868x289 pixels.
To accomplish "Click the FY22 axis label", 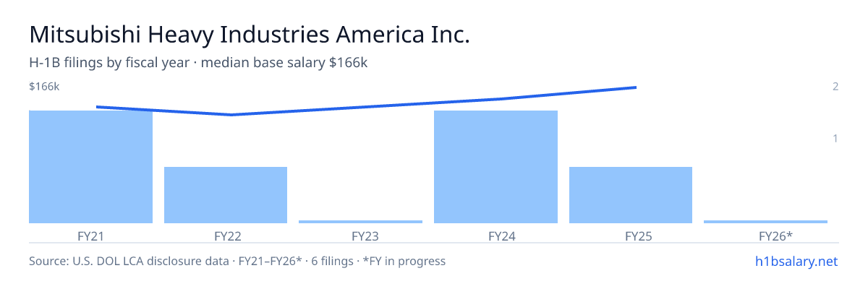I will click(x=226, y=236).
